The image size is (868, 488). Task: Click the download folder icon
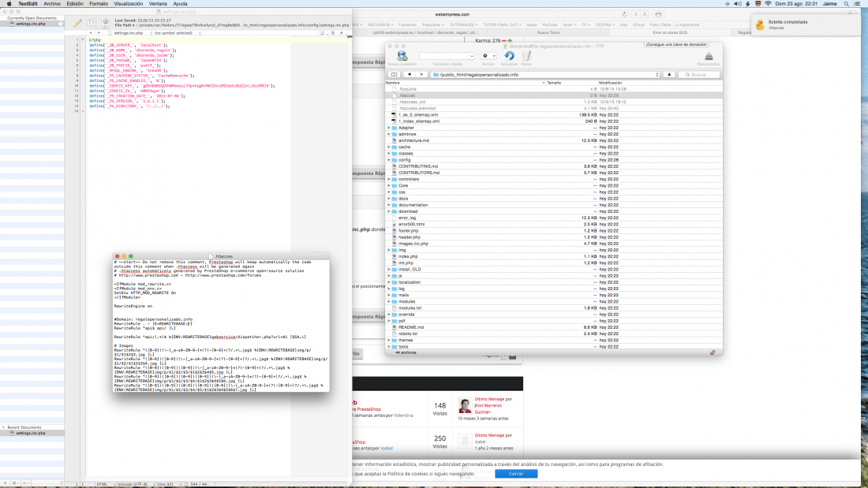click(394, 211)
